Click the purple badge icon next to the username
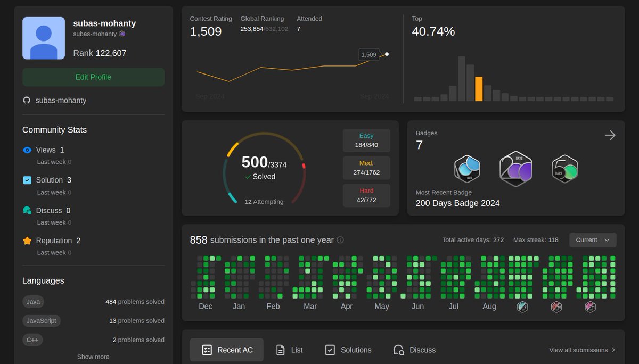 click(x=122, y=34)
